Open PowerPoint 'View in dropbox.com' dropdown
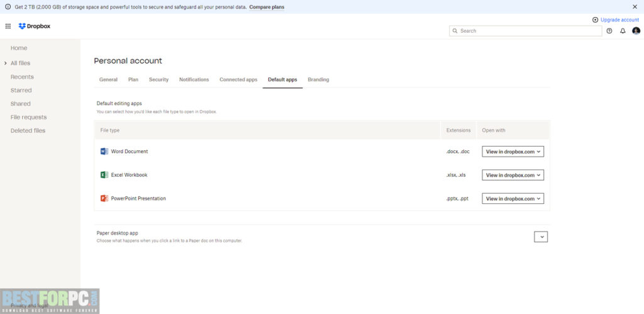644x314 pixels. pos(513,198)
